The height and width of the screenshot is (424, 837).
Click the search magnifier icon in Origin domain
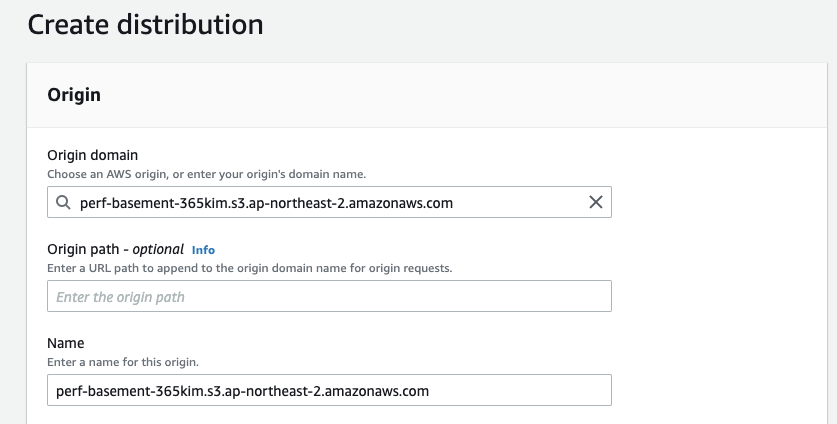coord(63,203)
